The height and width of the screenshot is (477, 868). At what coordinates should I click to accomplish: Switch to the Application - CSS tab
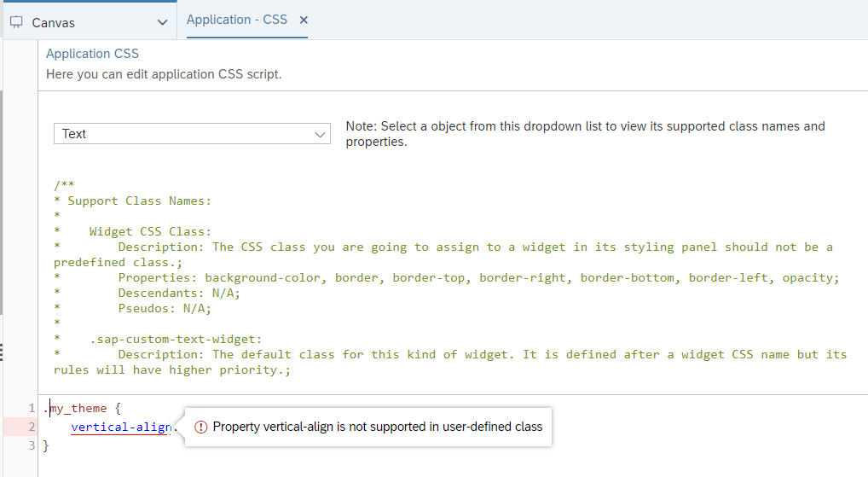237,20
